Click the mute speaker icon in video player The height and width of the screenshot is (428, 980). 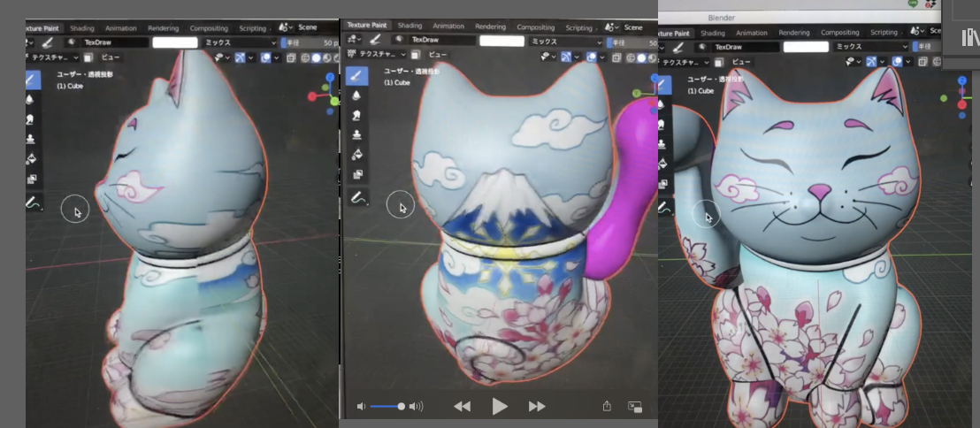pyautogui.click(x=361, y=407)
